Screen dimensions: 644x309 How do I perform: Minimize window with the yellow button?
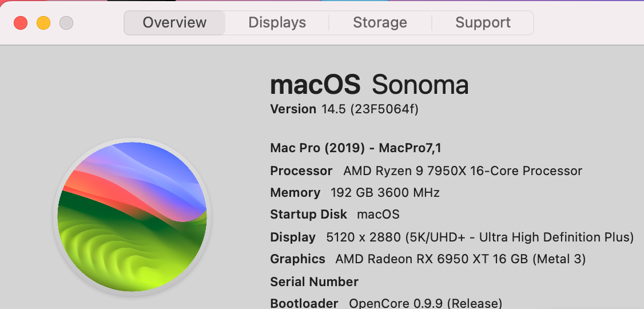pyautogui.click(x=43, y=23)
